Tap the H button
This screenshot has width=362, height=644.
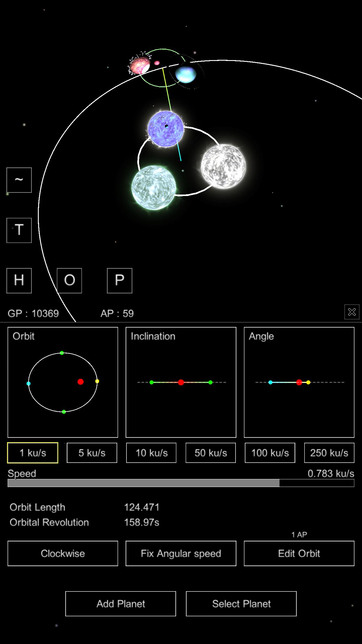tap(19, 280)
